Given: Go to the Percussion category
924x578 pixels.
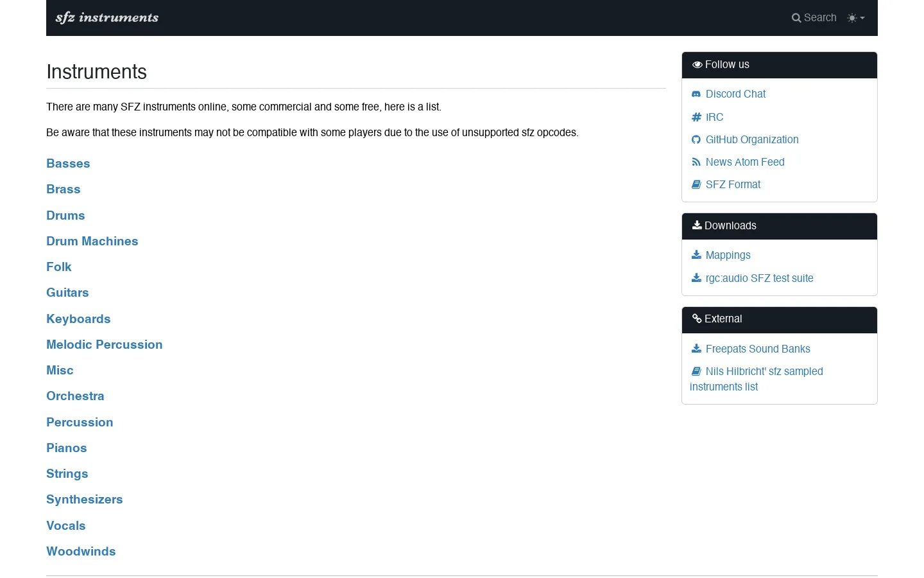Looking at the screenshot, I should pyautogui.click(x=80, y=422).
